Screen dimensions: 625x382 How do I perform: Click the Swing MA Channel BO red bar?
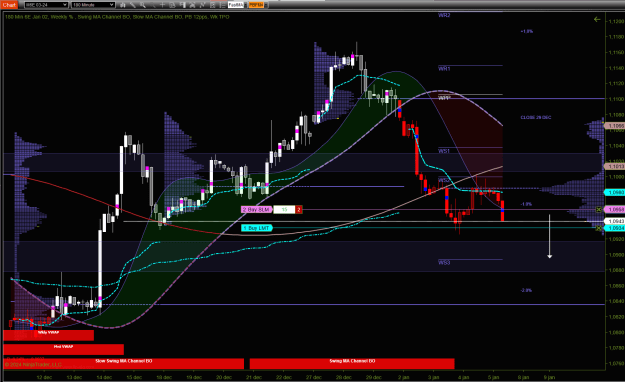[352, 364]
